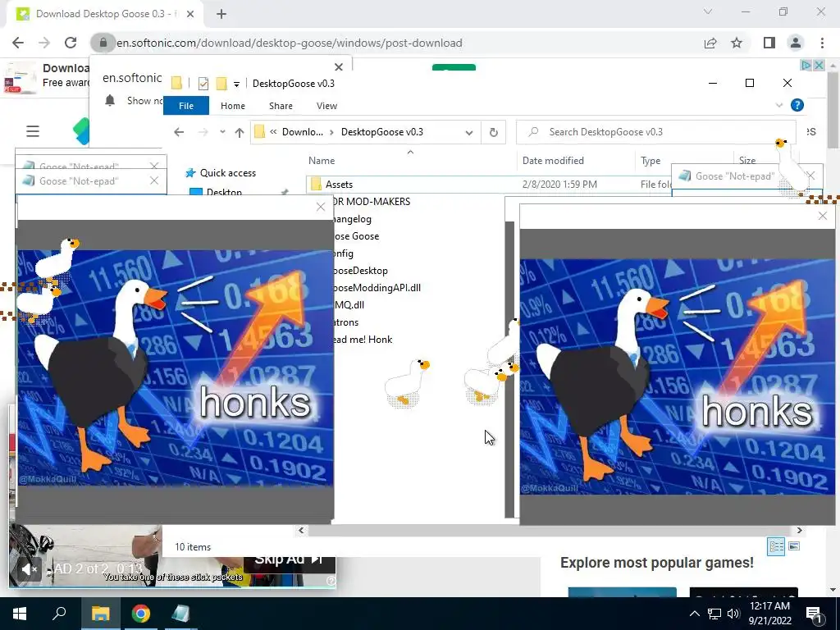Screen dimensions: 840x630
Task: Select Desktop in navigation pane
Action: [x=224, y=192]
